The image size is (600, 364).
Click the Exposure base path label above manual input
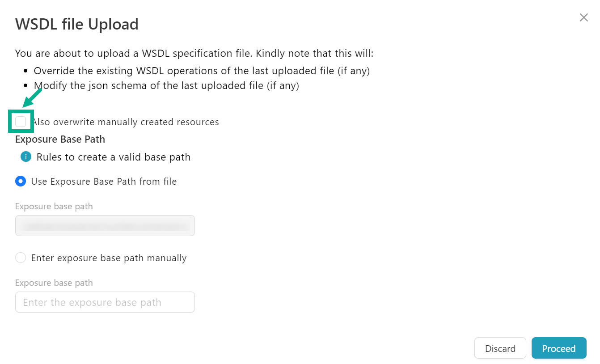(x=54, y=283)
